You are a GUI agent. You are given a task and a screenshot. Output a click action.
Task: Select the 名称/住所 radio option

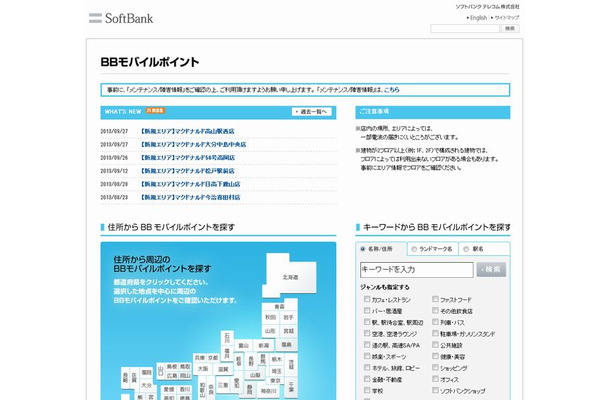point(363,249)
